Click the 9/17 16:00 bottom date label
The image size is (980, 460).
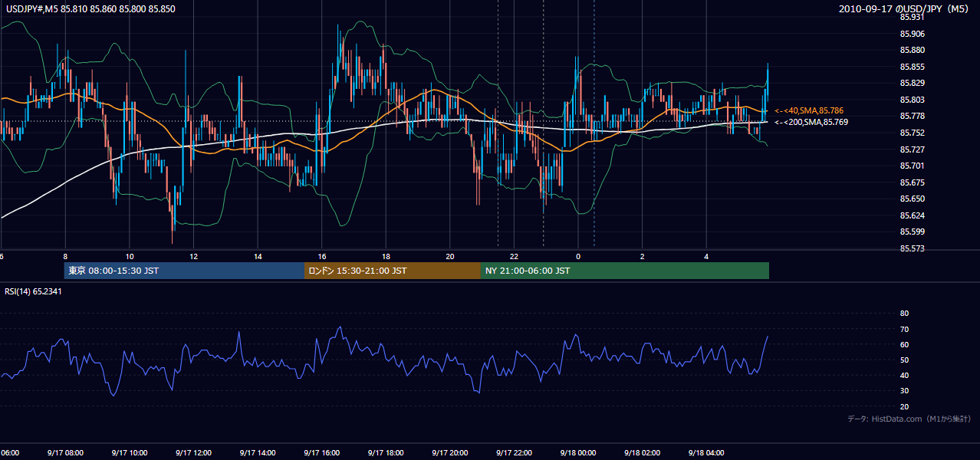(x=322, y=452)
